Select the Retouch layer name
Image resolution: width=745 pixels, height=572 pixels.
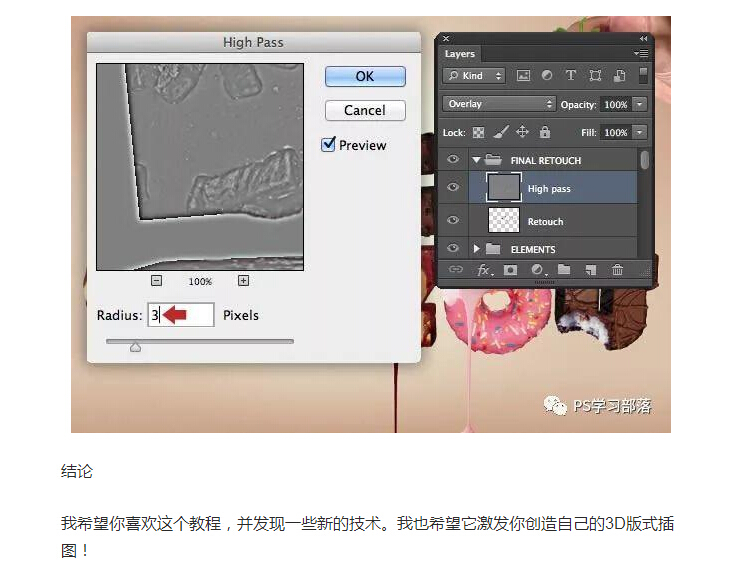pos(545,222)
